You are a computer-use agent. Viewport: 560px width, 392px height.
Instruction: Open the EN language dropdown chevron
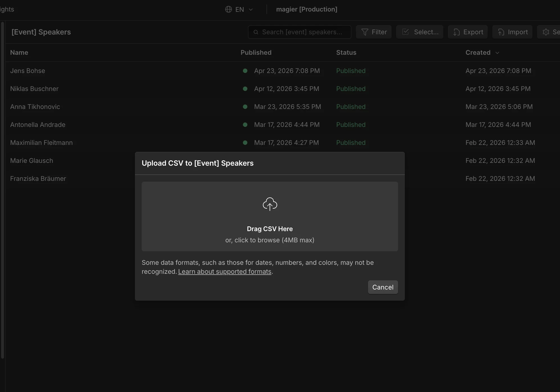251,10
